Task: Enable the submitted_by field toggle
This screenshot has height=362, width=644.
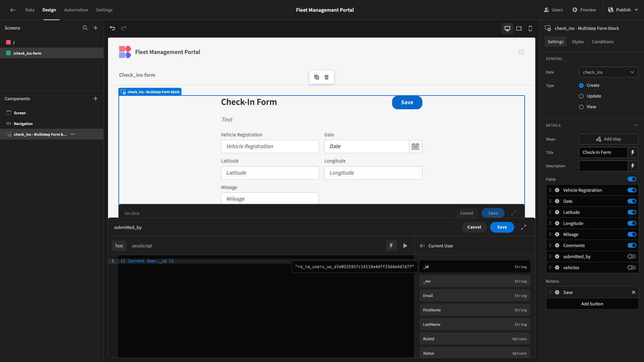Action: tap(632, 256)
